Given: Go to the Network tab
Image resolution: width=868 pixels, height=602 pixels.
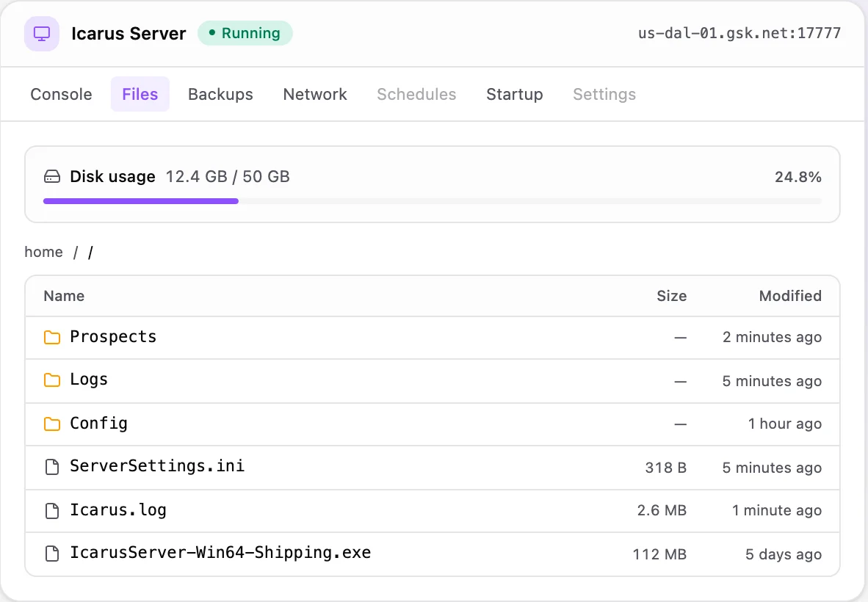Looking at the screenshot, I should (x=315, y=94).
